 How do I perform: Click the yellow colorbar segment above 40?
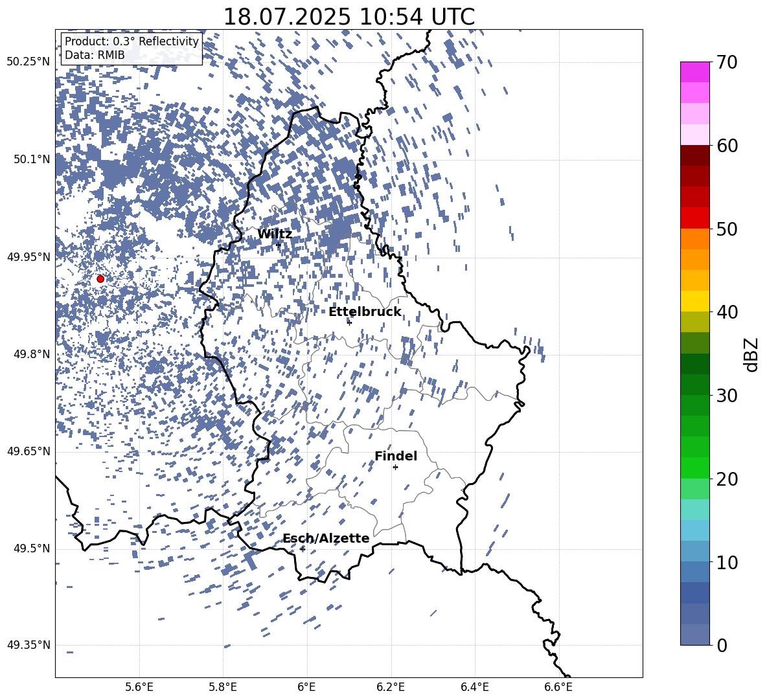[x=694, y=301]
